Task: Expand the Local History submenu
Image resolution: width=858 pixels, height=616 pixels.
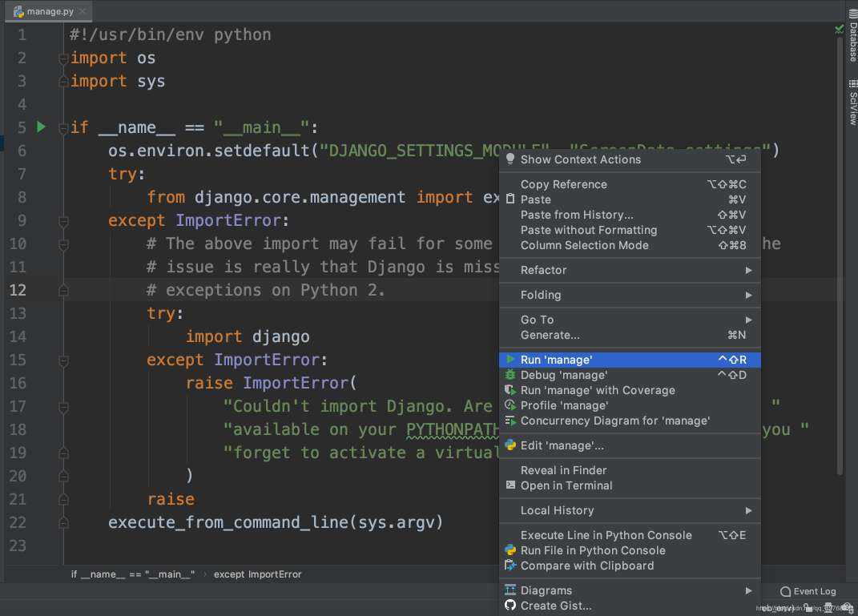Action: tap(630, 510)
